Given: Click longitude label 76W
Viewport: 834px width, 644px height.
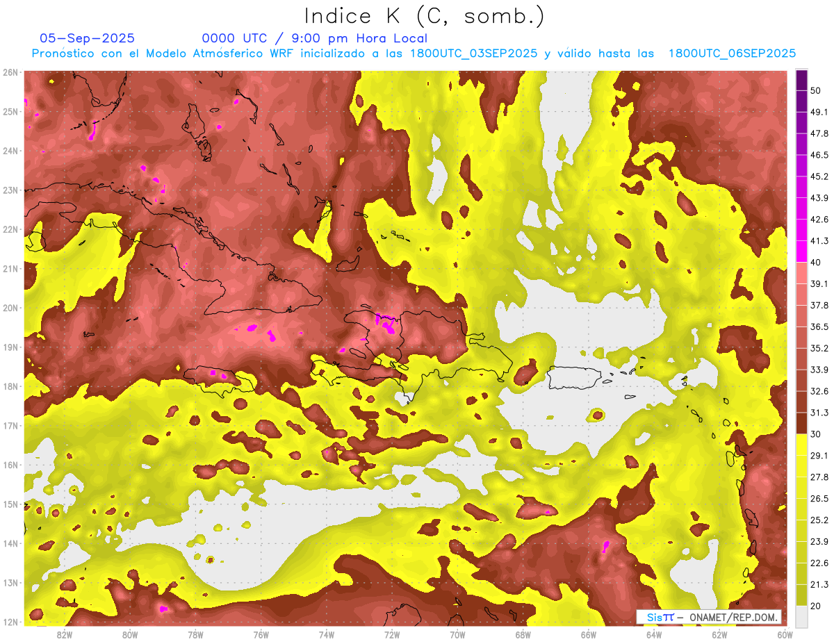Looking at the screenshot, I should click(261, 634).
